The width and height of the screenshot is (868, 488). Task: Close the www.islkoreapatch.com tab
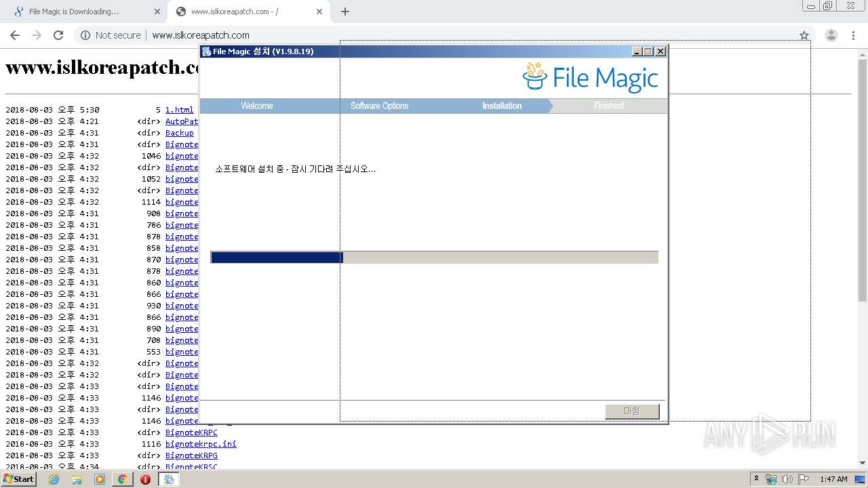(319, 12)
